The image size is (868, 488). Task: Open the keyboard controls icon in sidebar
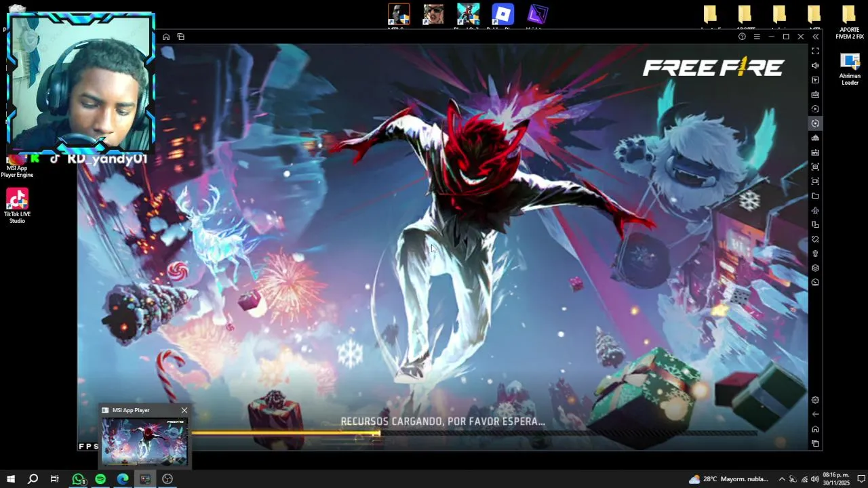815,94
